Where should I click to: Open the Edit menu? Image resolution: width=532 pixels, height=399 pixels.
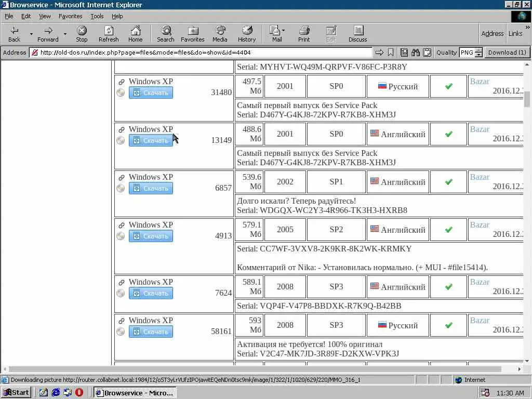pyautogui.click(x=26, y=16)
